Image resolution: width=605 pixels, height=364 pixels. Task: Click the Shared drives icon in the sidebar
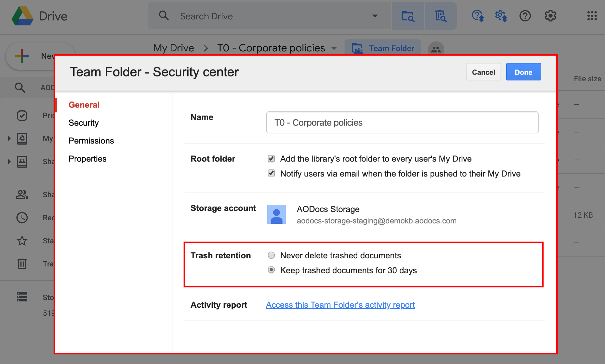(x=22, y=162)
